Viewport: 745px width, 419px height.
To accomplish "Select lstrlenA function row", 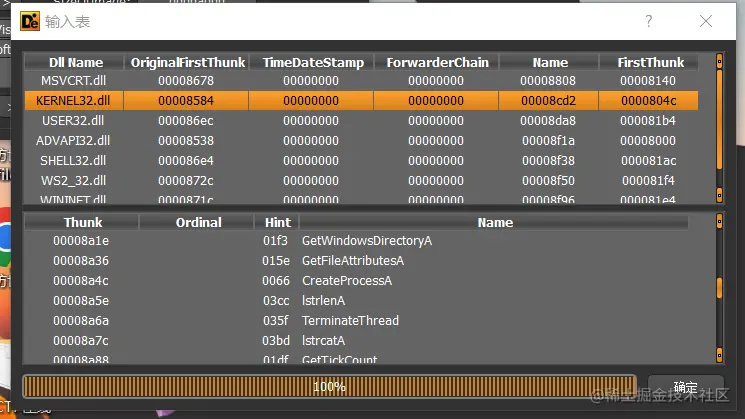I will click(356, 301).
